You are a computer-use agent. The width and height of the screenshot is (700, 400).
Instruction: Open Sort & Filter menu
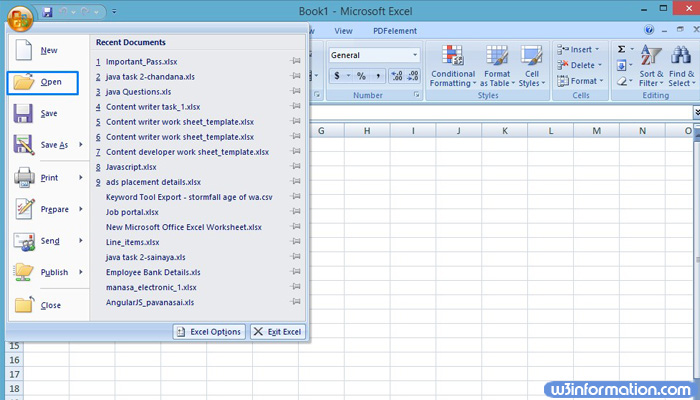[651, 66]
